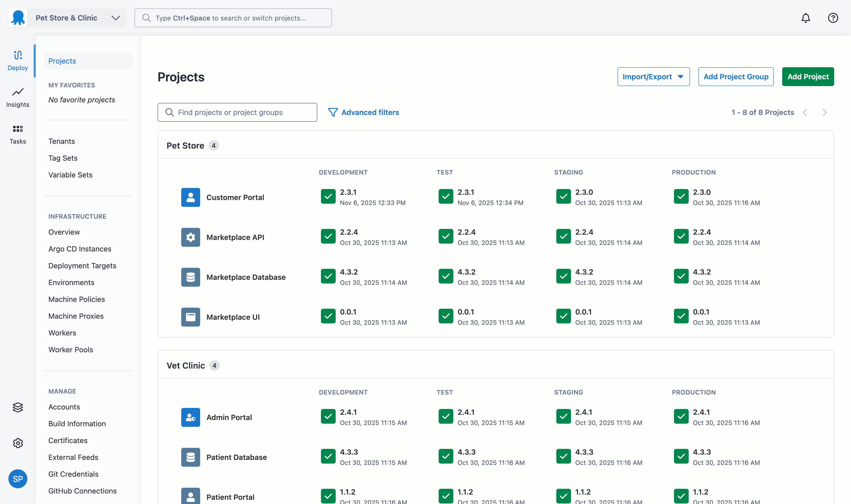Click Marketplace API Production 2.2.4 success checkmark

(681, 236)
